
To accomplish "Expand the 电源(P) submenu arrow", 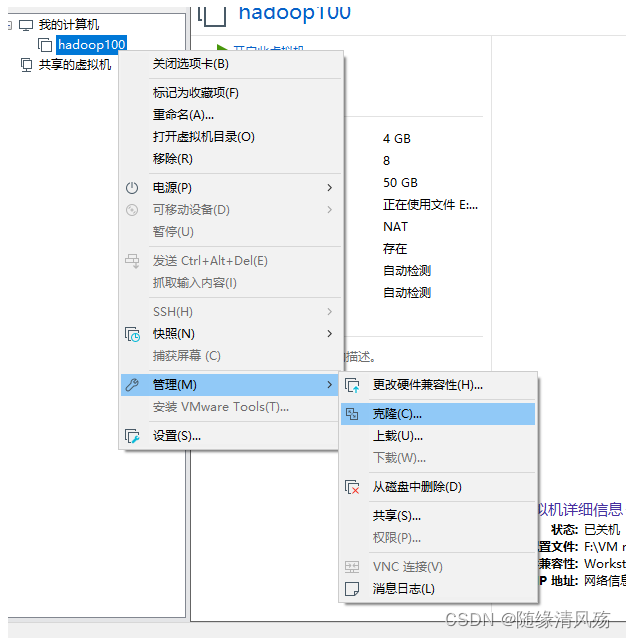I will click(329, 188).
